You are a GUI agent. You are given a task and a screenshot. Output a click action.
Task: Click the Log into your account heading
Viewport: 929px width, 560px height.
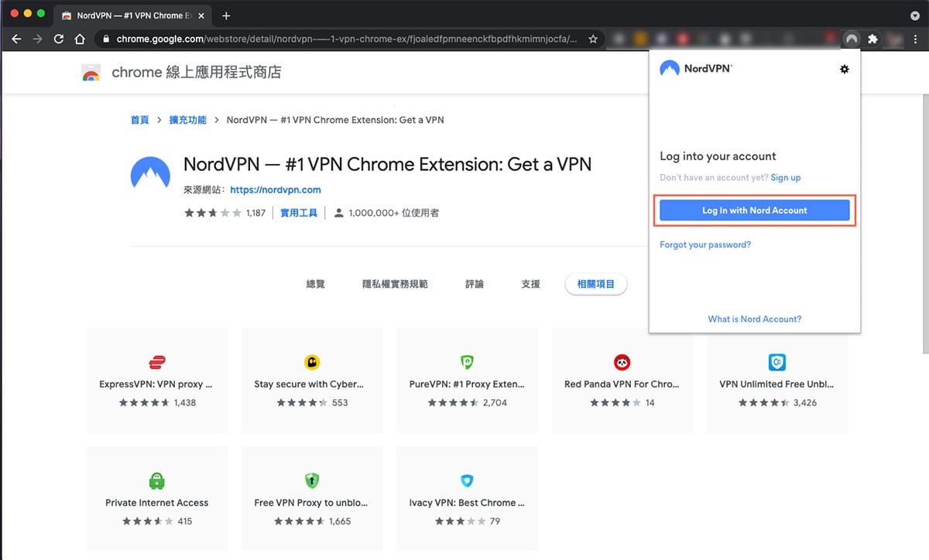718,156
